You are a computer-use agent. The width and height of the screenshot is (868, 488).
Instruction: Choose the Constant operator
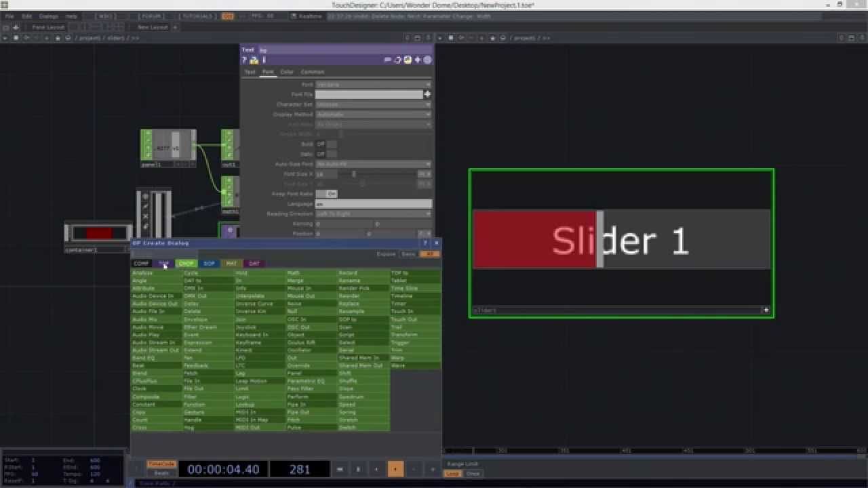(x=157, y=405)
